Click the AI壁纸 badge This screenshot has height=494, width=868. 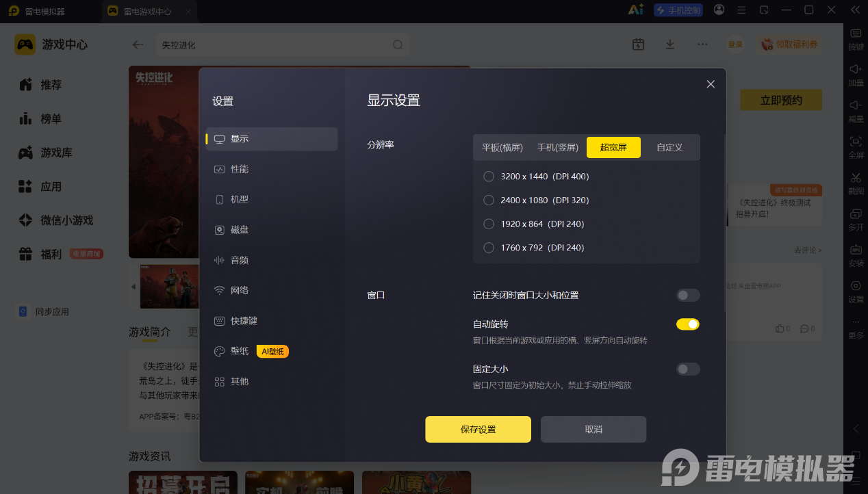coord(272,351)
